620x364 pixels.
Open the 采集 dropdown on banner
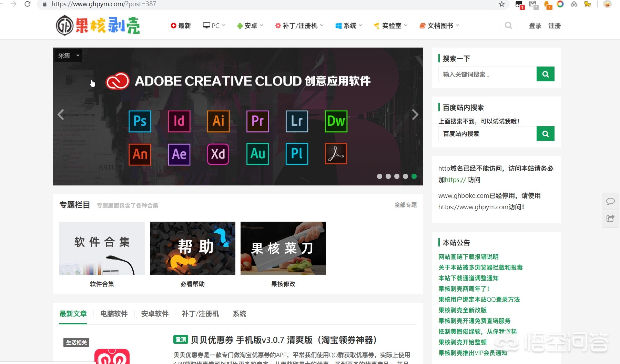tap(68, 55)
